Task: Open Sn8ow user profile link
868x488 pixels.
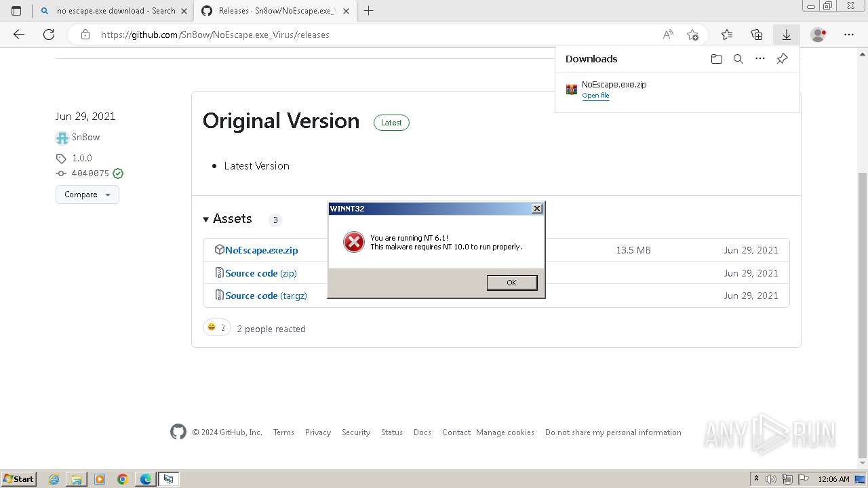Action: click(85, 137)
